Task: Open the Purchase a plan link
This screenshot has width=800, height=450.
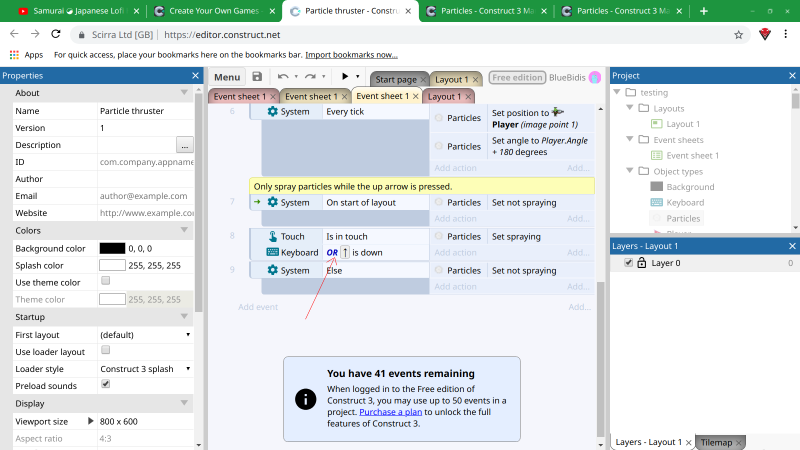Action: 391,412
